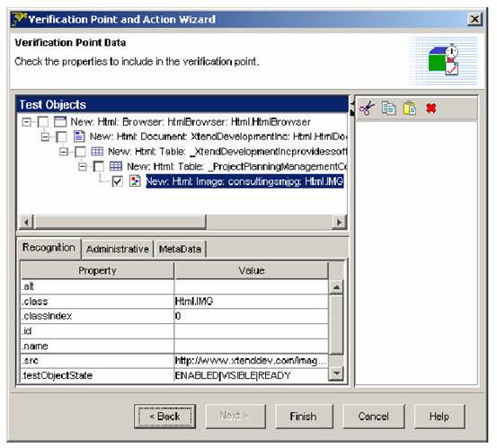Click the XtendDevelopmentInc table grid icon
The image size is (497, 448).
pyautogui.click(x=97, y=152)
